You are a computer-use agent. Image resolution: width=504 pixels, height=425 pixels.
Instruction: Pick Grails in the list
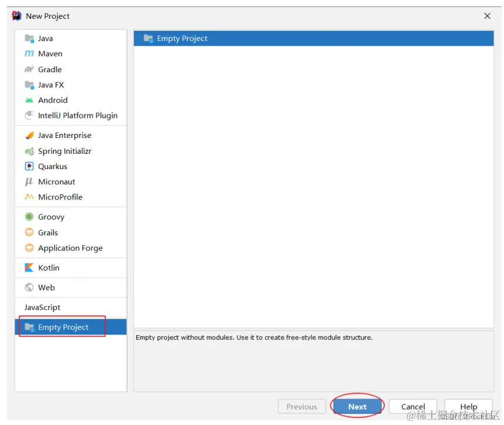(x=70, y=232)
